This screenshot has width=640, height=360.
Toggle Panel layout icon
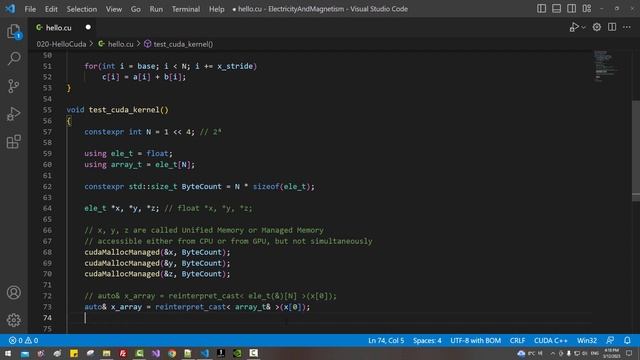tap(556, 9)
